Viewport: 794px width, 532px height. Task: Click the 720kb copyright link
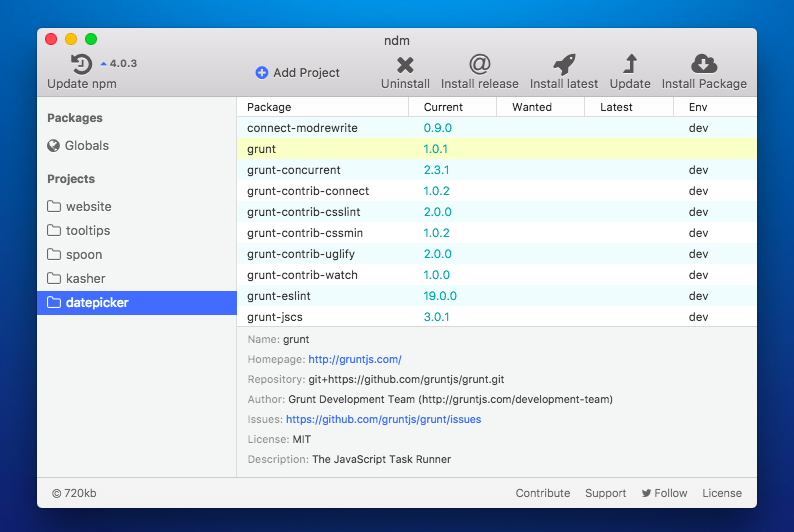click(74, 493)
